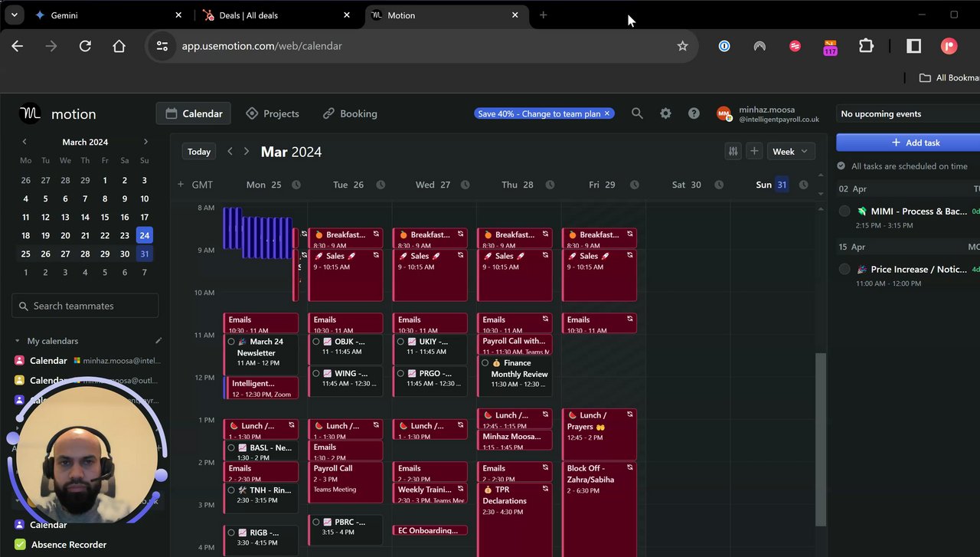Add timezone with plus next to GMT
Image resolution: width=980 pixels, height=557 pixels.
[x=181, y=185]
